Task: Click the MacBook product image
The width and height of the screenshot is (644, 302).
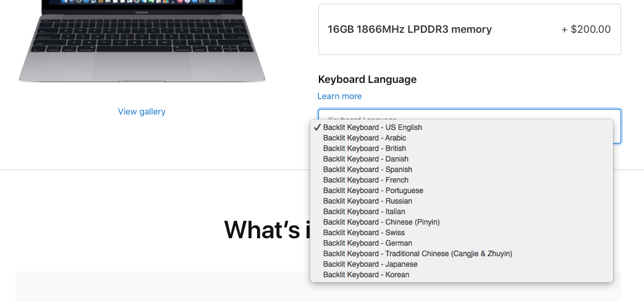Action: pos(142,41)
